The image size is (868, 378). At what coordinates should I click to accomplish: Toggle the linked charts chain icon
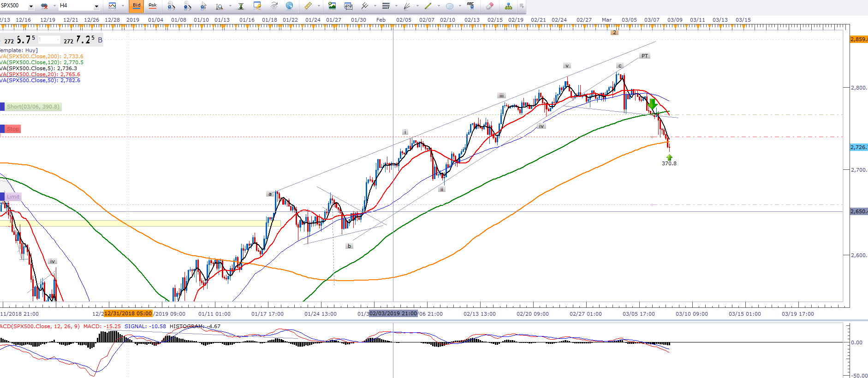click(44, 6)
